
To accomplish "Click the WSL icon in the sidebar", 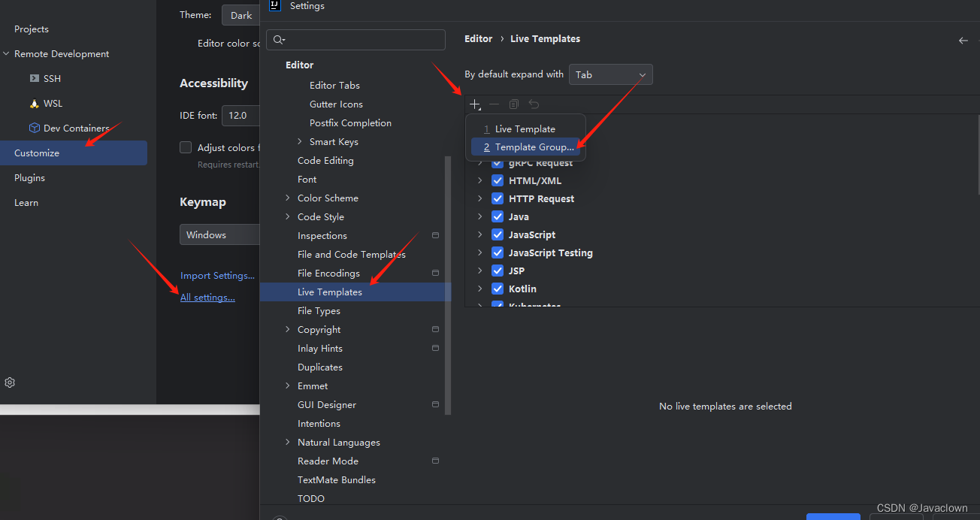I will pyautogui.click(x=35, y=103).
